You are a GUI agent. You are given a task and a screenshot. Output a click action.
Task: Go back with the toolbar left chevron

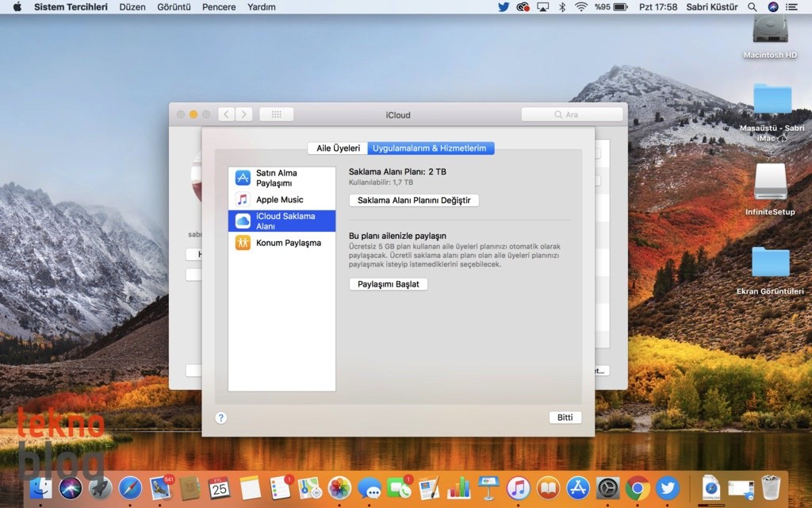[226, 114]
